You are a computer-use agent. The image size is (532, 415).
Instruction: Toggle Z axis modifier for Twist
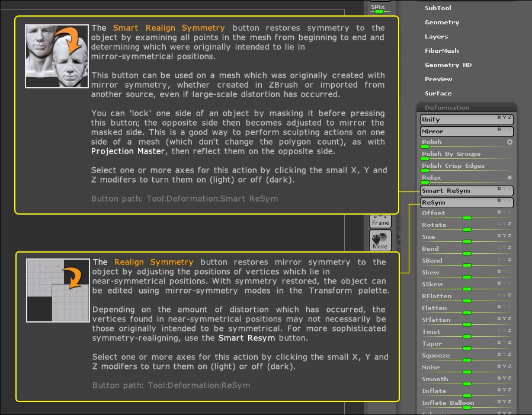pyautogui.click(x=509, y=330)
